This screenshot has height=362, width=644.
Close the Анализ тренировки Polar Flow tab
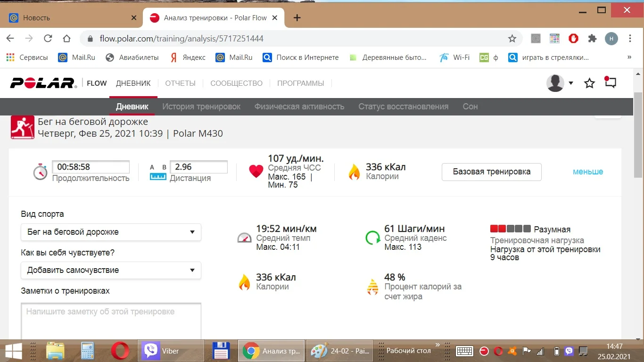275,18
